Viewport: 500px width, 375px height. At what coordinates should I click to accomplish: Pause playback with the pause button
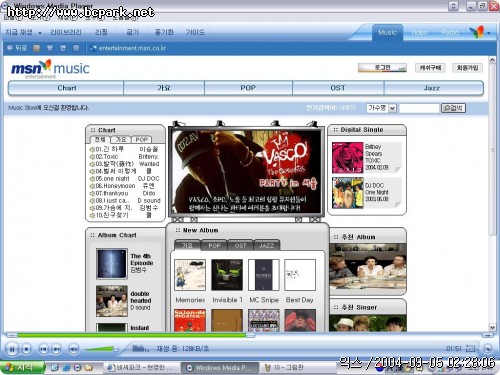(12, 349)
